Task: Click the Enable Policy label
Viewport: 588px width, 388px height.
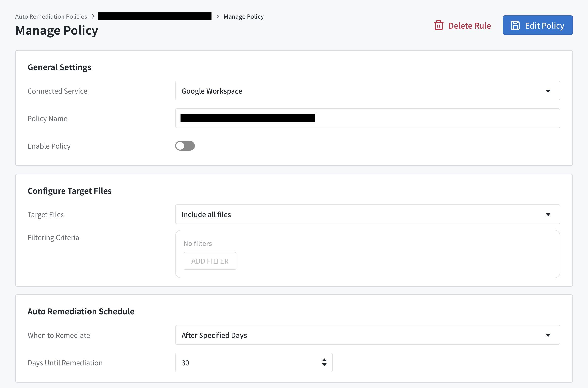Action: [49, 146]
